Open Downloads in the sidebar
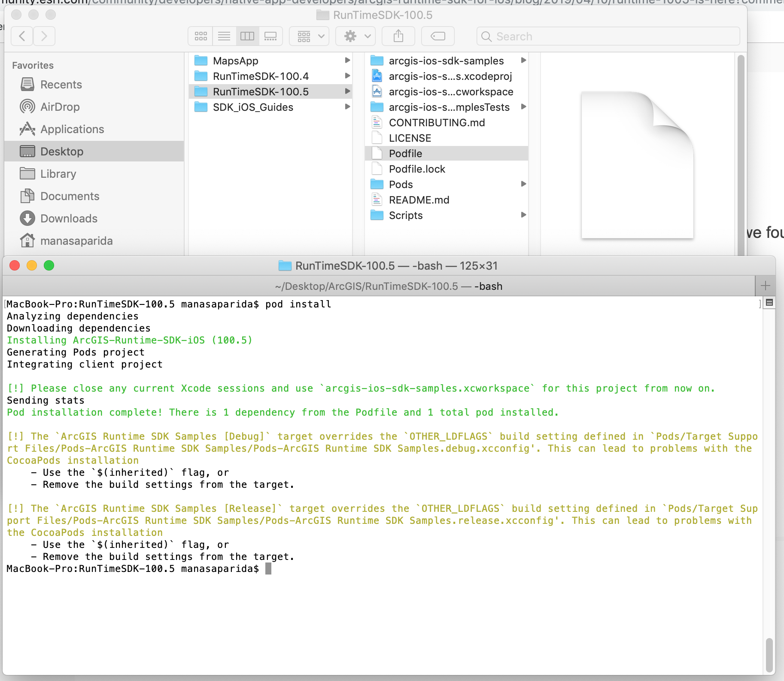 94,219
